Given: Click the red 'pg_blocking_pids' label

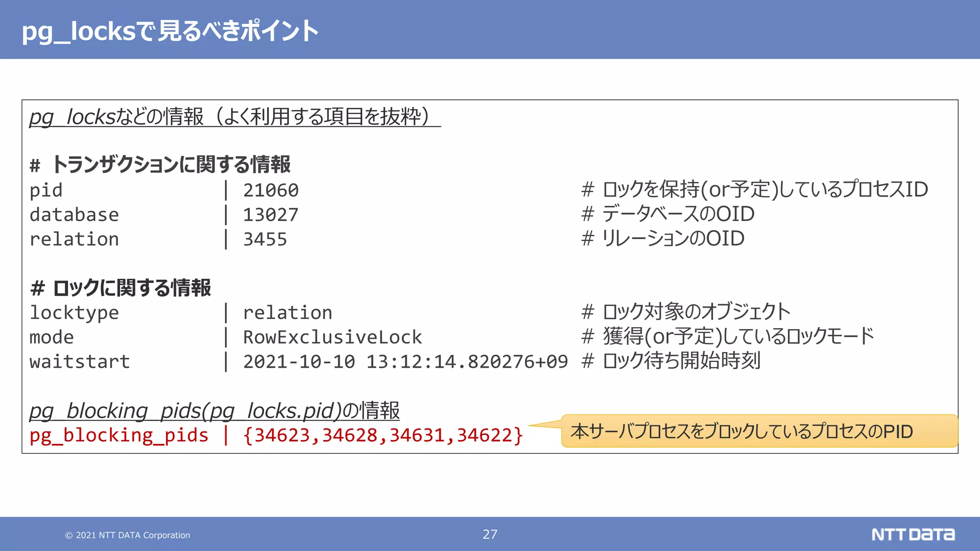Looking at the screenshot, I should tap(119, 436).
